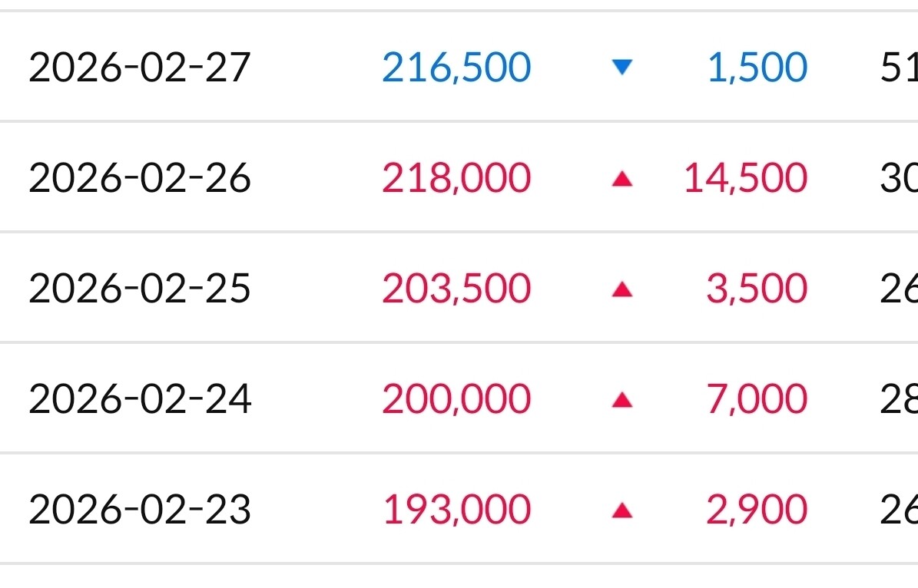Select the 7,000 change value

click(757, 399)
